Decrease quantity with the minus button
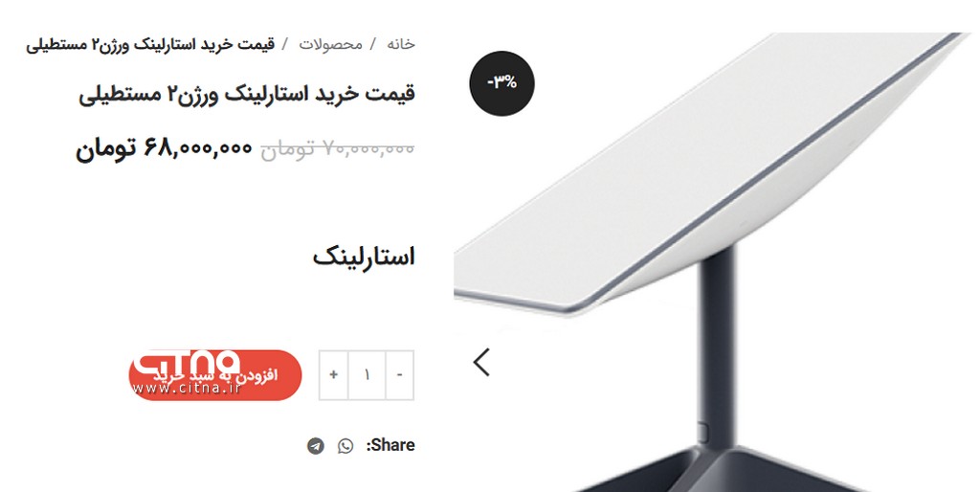The image size is (980, 492). pos(400,374)
